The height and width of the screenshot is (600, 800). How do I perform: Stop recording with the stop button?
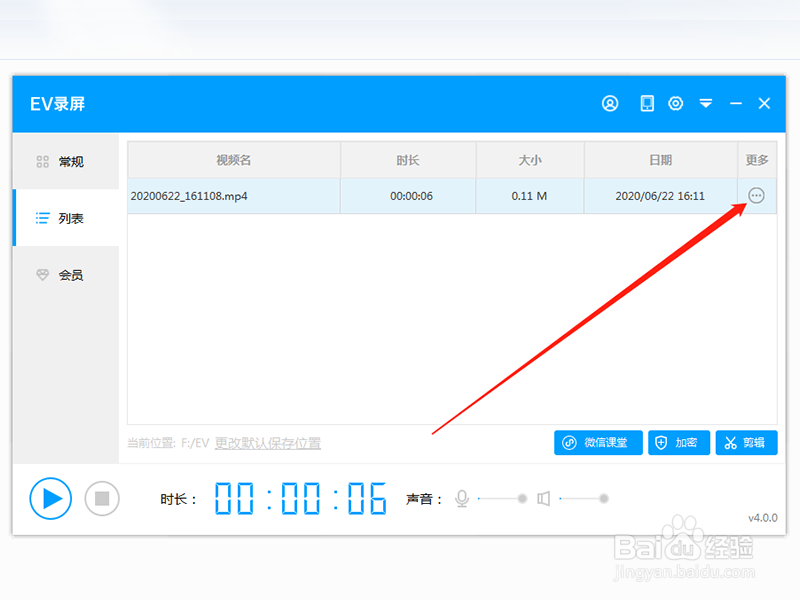point(102,498)
